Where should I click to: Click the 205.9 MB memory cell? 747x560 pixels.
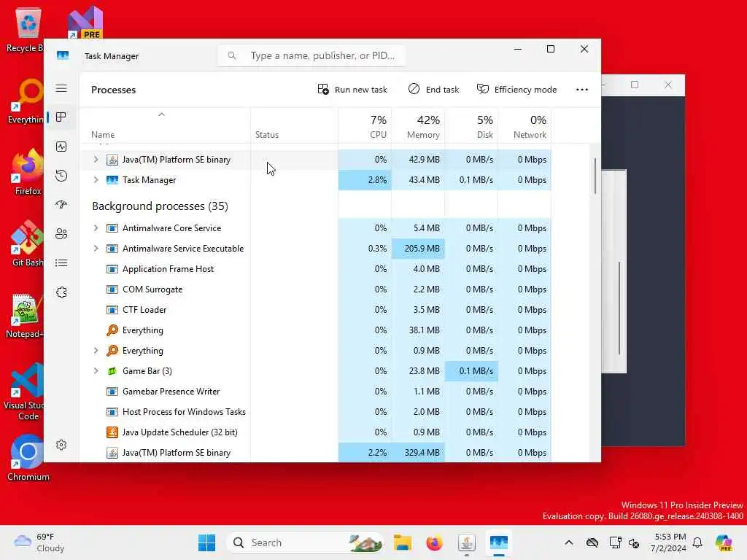tap(418, 249)
